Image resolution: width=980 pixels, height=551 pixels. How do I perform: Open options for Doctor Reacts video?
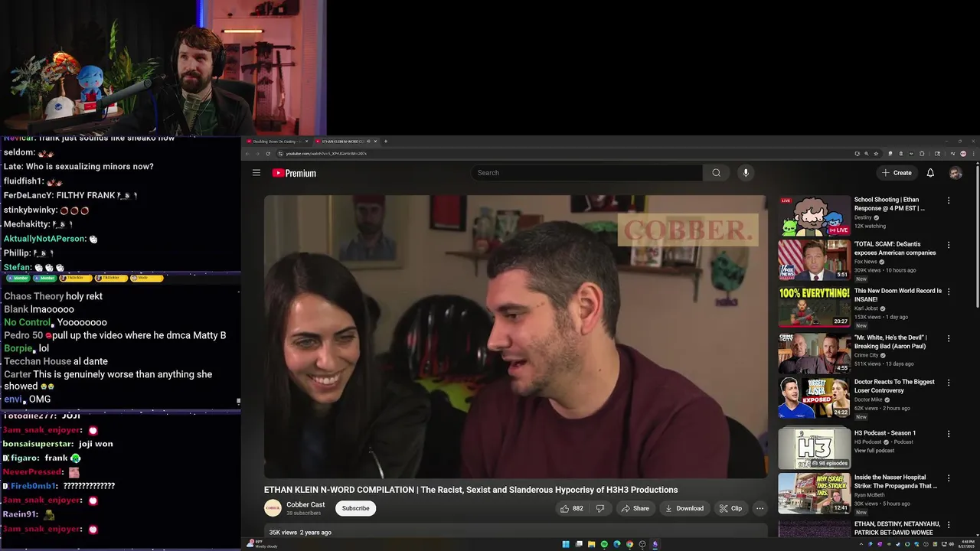[x=949, y=382]
